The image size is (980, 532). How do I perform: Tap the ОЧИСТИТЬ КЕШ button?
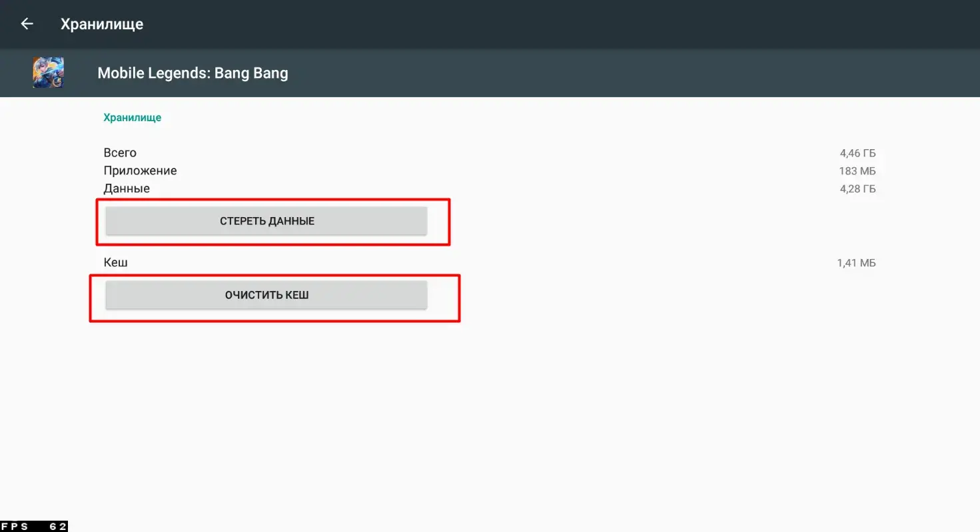(266, 295)
